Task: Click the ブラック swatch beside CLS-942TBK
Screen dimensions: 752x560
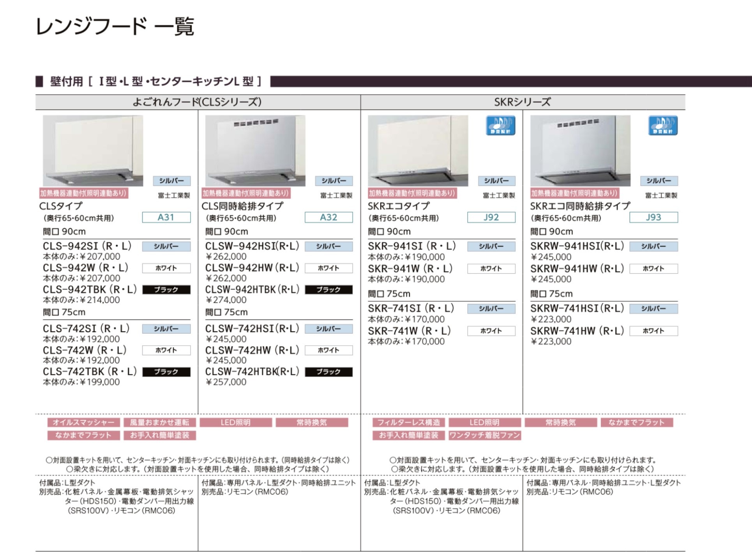Action: (x=166, y=290)
